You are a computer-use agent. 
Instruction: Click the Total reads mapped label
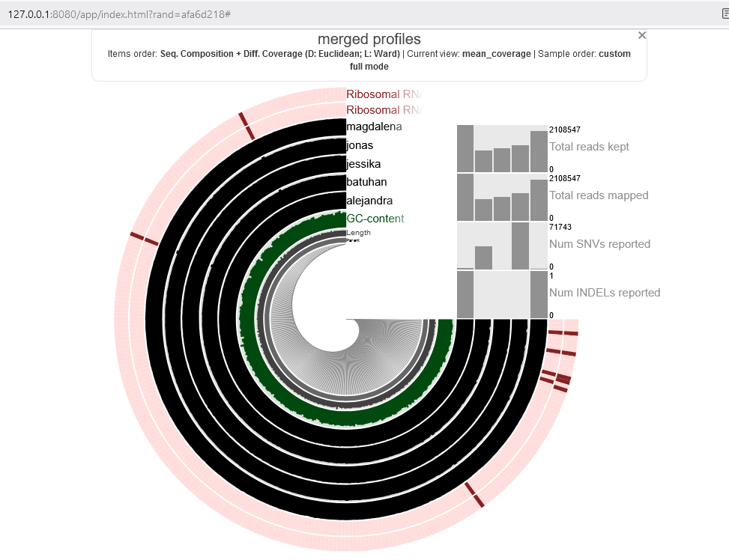pyautogui.click(x=599, y=195)
